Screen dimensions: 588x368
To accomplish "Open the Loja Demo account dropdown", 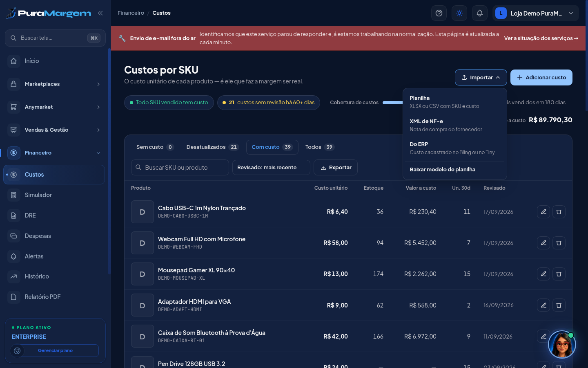I will click(x=535, y=13).
